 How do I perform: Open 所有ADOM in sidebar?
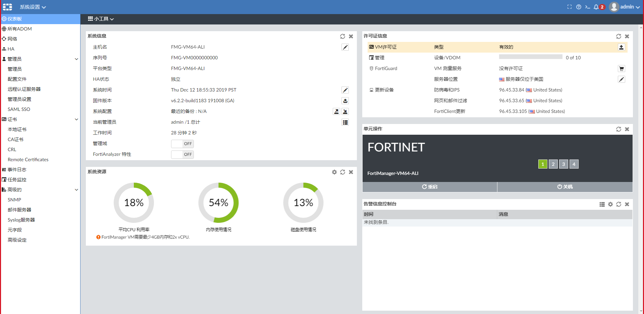click(x=40, y=29)
